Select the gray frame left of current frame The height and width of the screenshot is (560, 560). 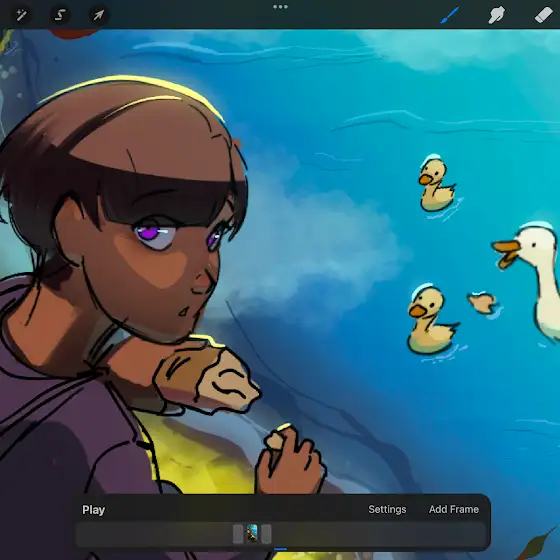coord(238,534)
